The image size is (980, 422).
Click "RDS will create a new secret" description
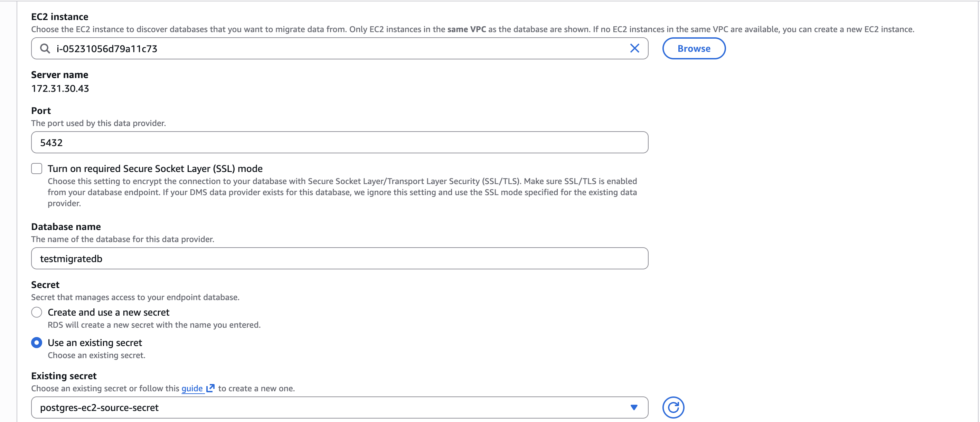pyautogui.click(x=154, y=325)
